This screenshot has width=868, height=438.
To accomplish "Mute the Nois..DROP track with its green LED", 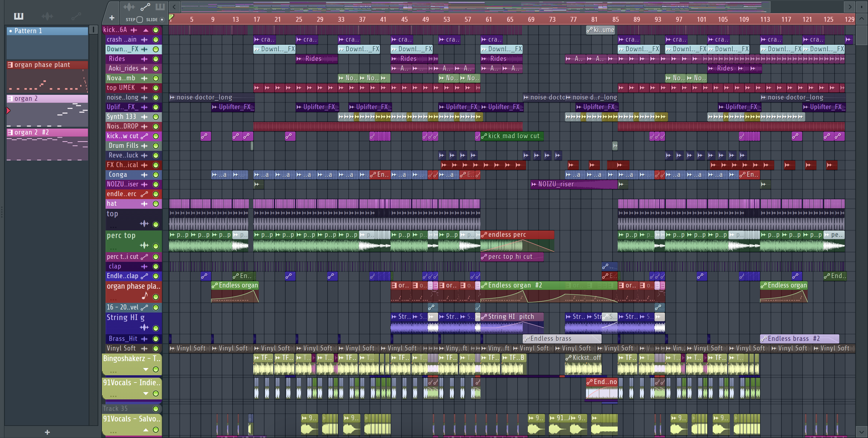I will pos(156,127).
